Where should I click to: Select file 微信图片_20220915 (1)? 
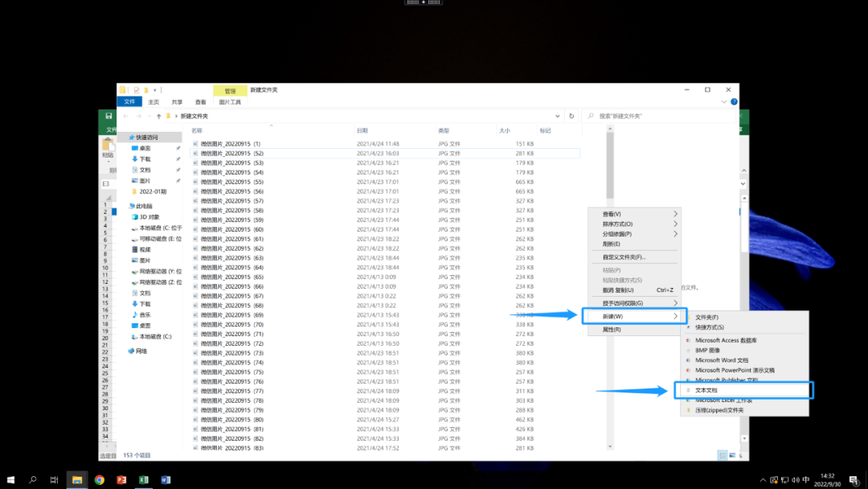231,144
